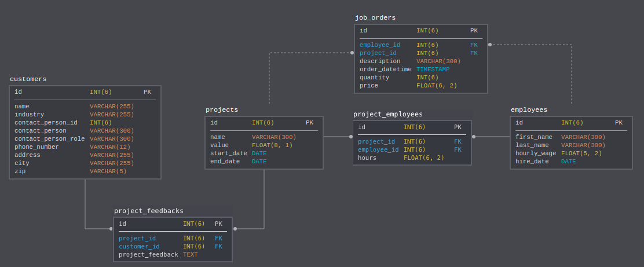Select project_id foreign key in project_employees
This screenshot has width=644, height=267.
point(412,142)
